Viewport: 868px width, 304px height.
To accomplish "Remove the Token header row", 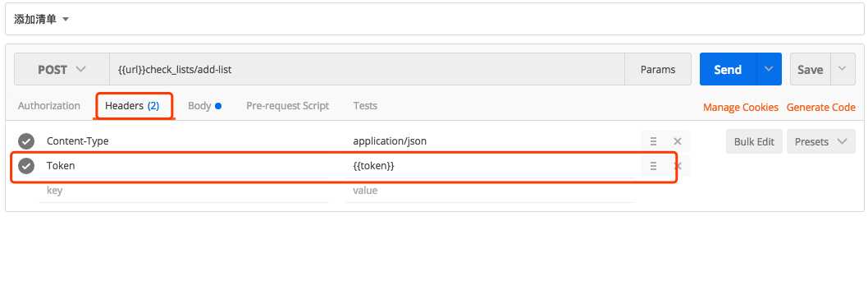I will (x=677, y=166).
